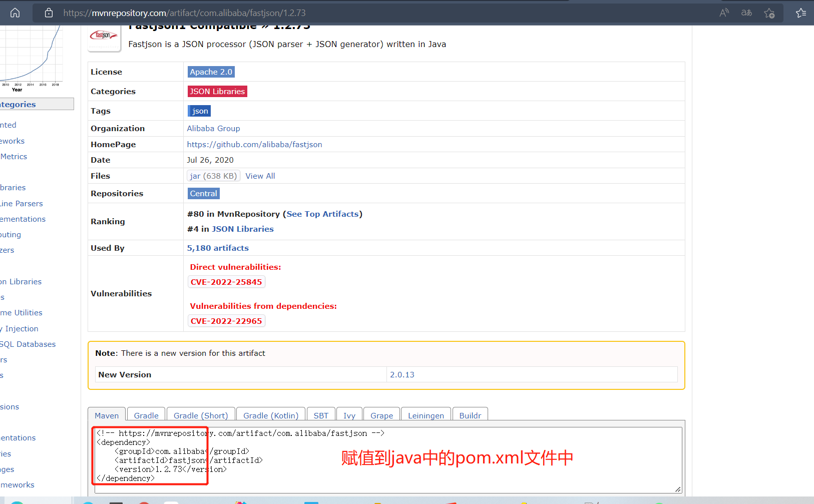Viewport: 814px width, 504px height.
Task: Open the favorites list
Action: (x=801, y=13)
